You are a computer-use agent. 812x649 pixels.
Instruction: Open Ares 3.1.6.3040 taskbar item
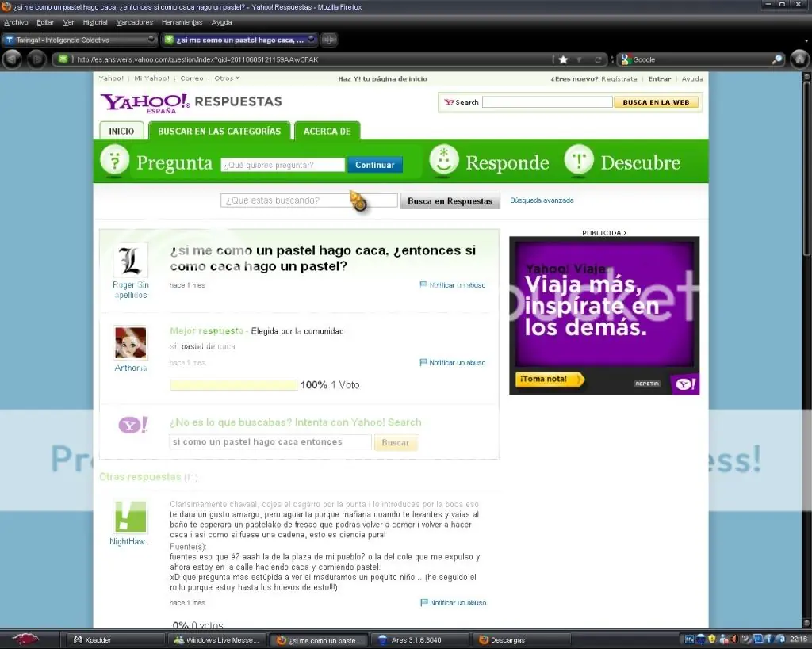click(x=422, y=640)
